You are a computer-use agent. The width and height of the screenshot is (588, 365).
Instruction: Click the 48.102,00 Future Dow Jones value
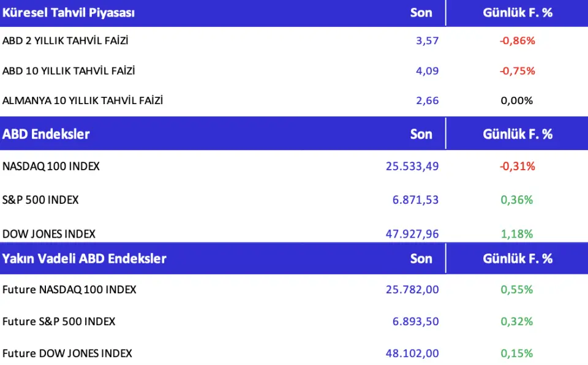pyautogui.click(x=412, y=353)
